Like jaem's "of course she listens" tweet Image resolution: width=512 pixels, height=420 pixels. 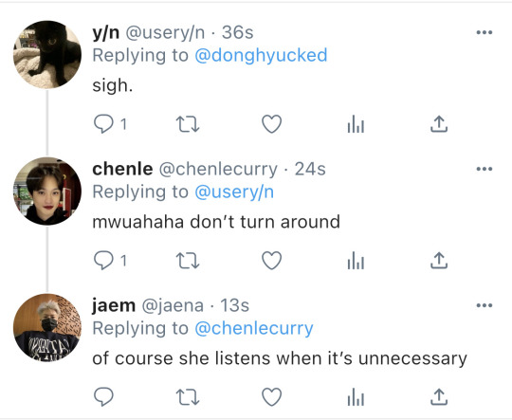pyautogui.click(x=272, y=397)
